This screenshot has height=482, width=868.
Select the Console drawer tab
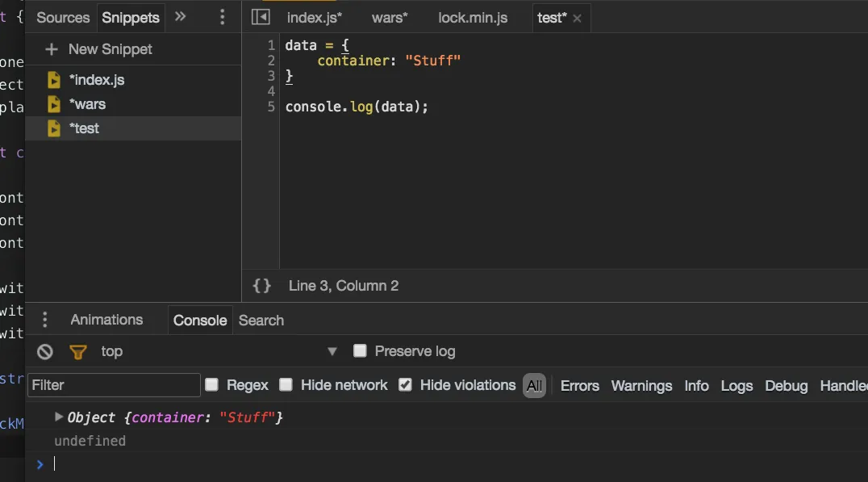point(200,321)
